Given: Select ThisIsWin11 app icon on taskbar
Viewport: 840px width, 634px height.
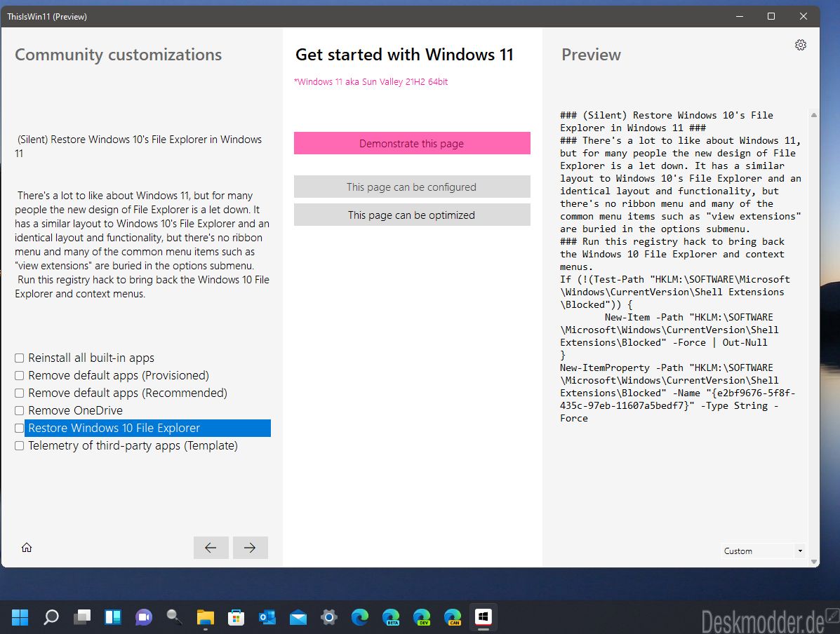Looking at the screenshot, I should pyautogui.click(x=484, y=617).
